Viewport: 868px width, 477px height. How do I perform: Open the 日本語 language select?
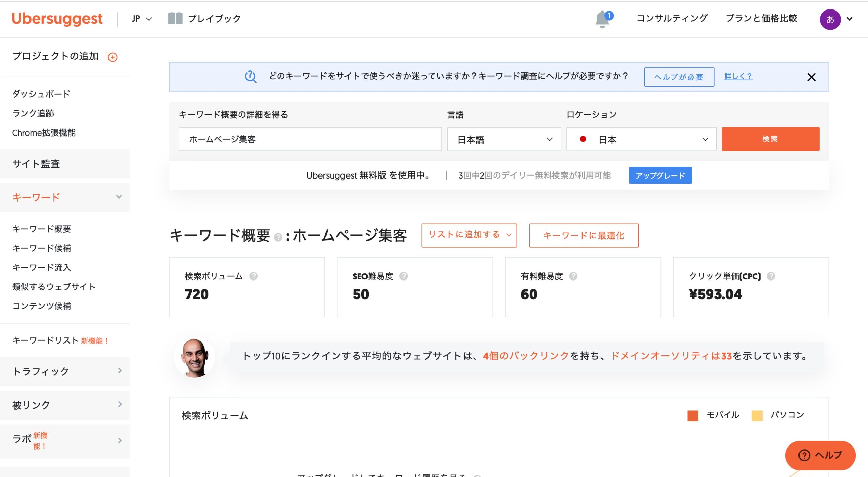pos(504,139)
